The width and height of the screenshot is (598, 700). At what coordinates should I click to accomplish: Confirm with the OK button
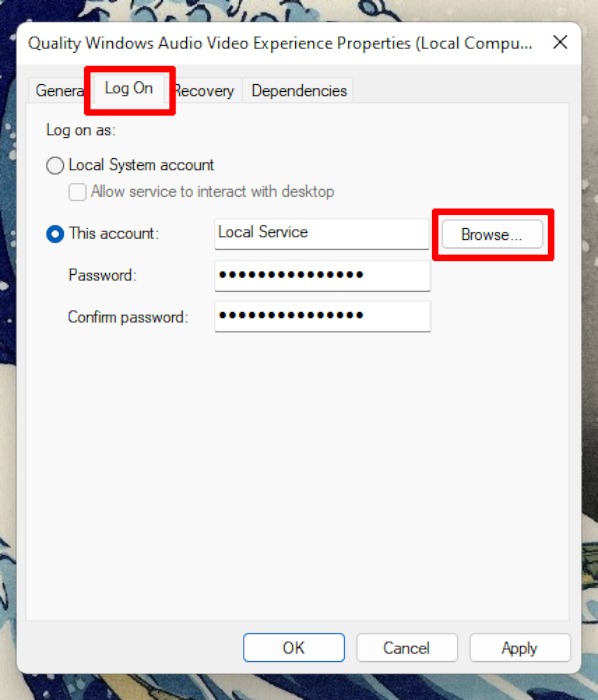pos(294,648)
